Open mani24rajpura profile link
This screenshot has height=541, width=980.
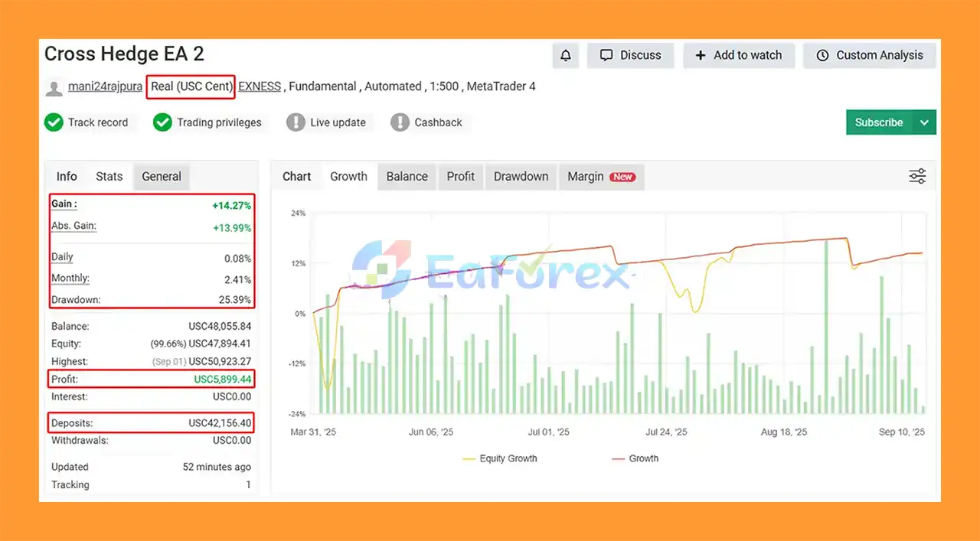(105, 86)
